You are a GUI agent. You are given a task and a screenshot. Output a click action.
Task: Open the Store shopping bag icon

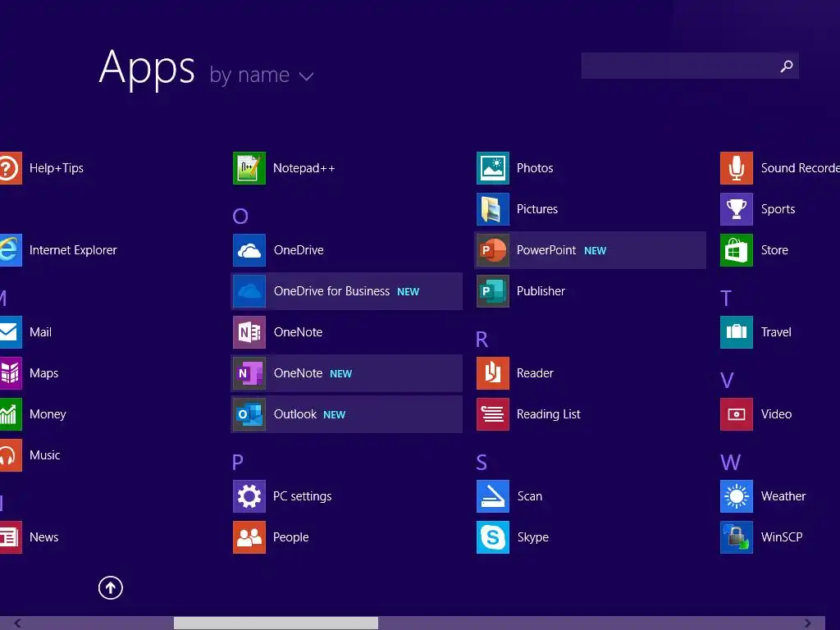click(737, 250)
